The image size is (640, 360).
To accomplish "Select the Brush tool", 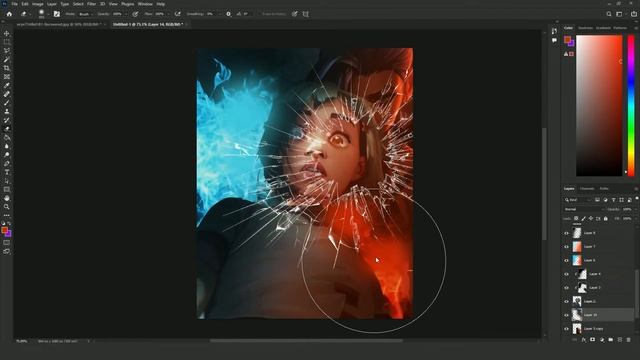I will point(7,103).
